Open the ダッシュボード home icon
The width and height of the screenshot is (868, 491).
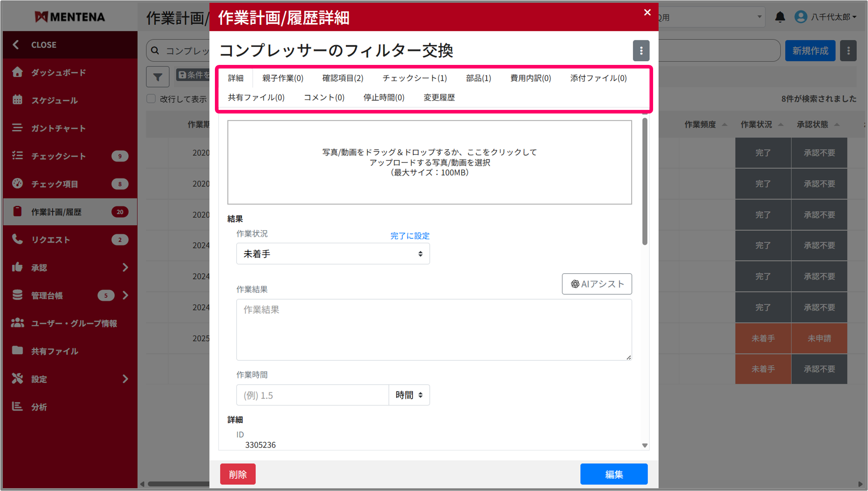click(17, 72)
